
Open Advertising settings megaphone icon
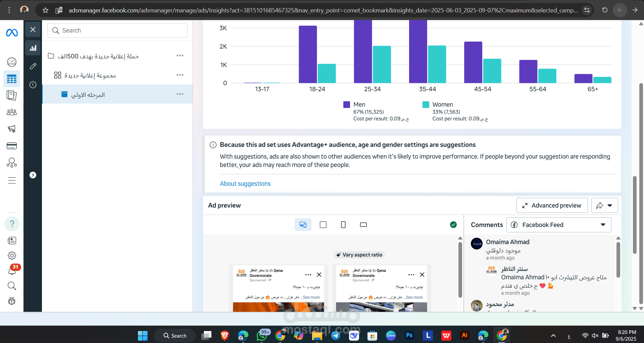coord(12,129)
